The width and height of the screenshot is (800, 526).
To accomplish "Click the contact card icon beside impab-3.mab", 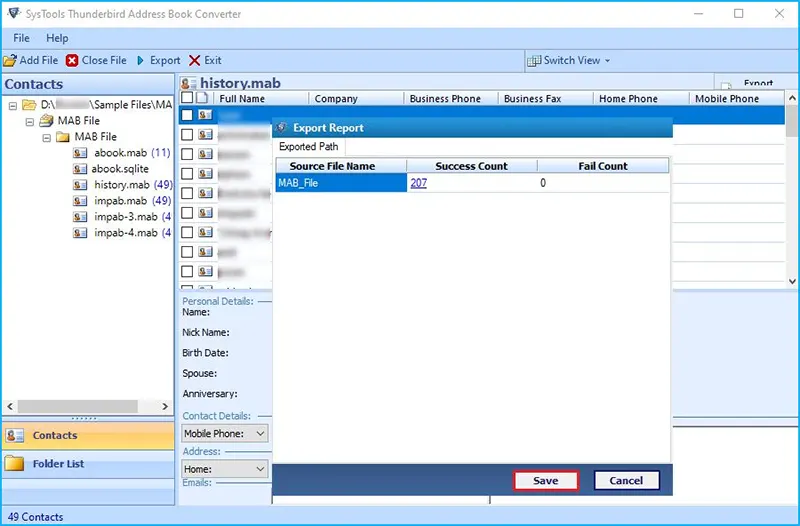I will 80,217.
